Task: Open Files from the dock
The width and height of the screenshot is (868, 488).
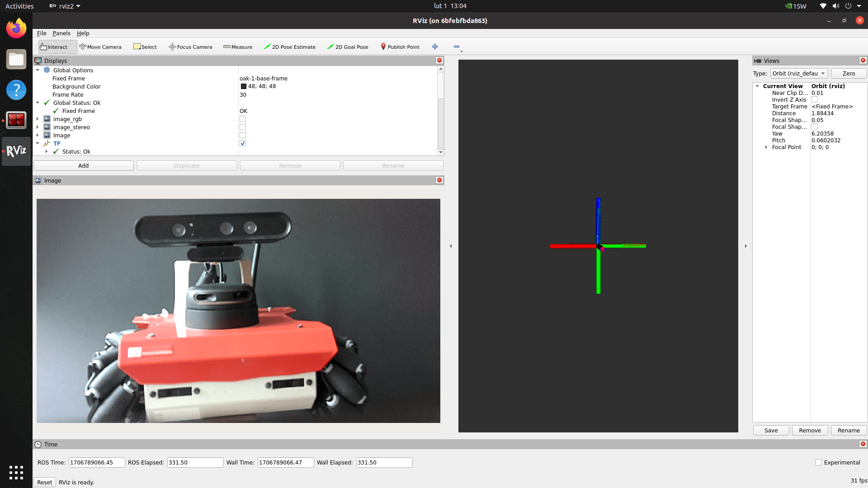Action: coord(16,59)
